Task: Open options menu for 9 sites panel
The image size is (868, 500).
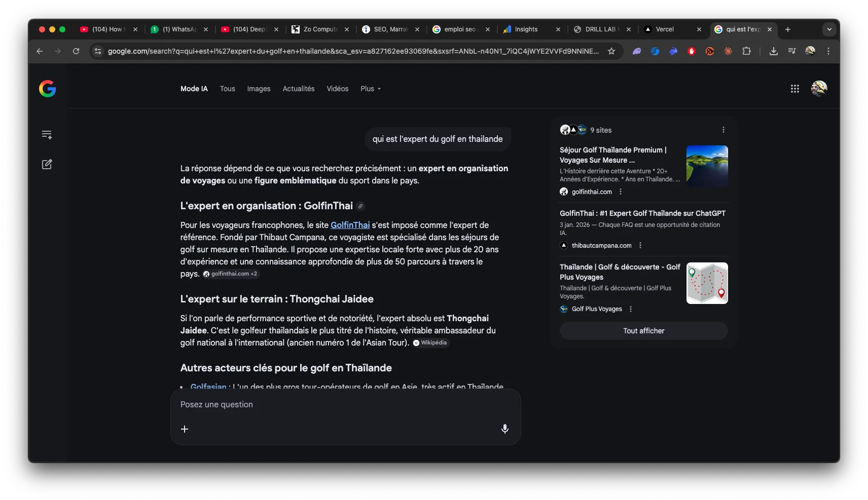Action: click(723, 130)
